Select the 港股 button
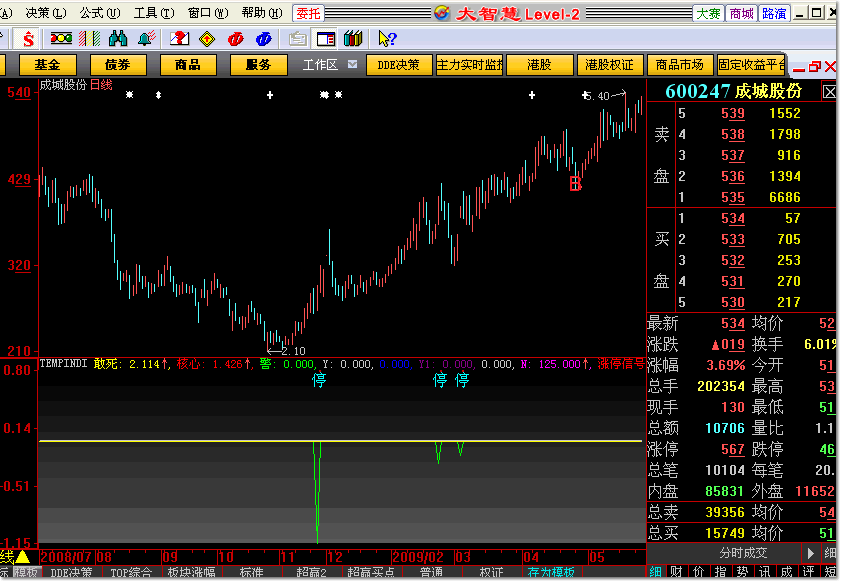The image size is (843, 583). [539, 65]
